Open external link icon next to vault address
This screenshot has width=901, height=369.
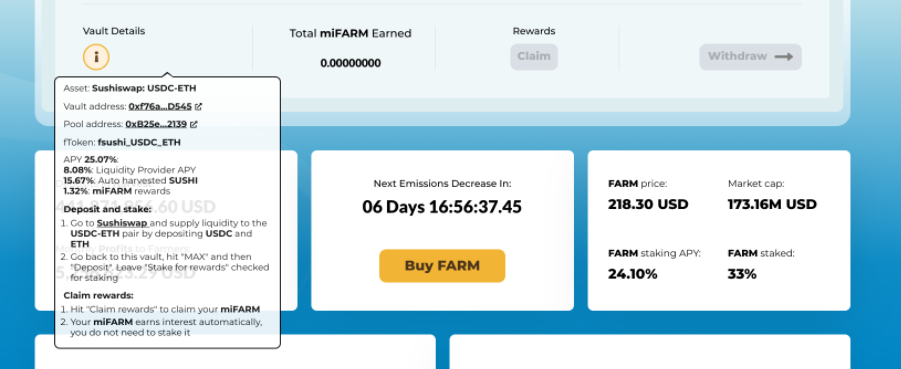tap(198, 106)
